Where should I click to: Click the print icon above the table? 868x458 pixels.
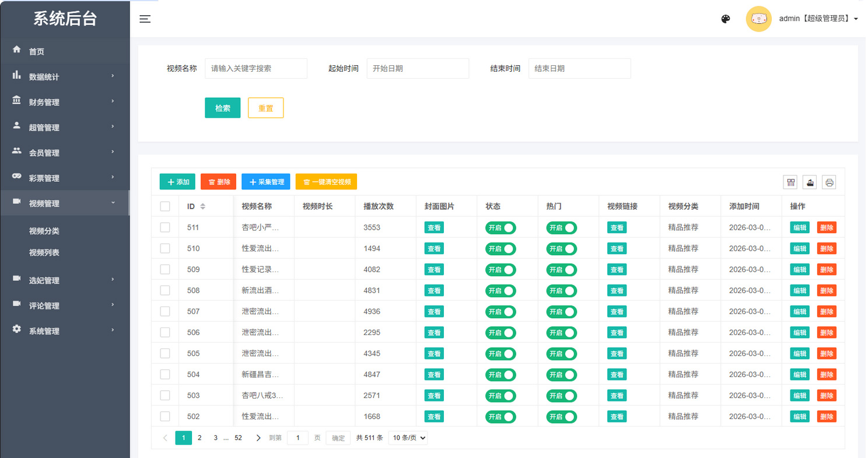[x=829, y=182]
